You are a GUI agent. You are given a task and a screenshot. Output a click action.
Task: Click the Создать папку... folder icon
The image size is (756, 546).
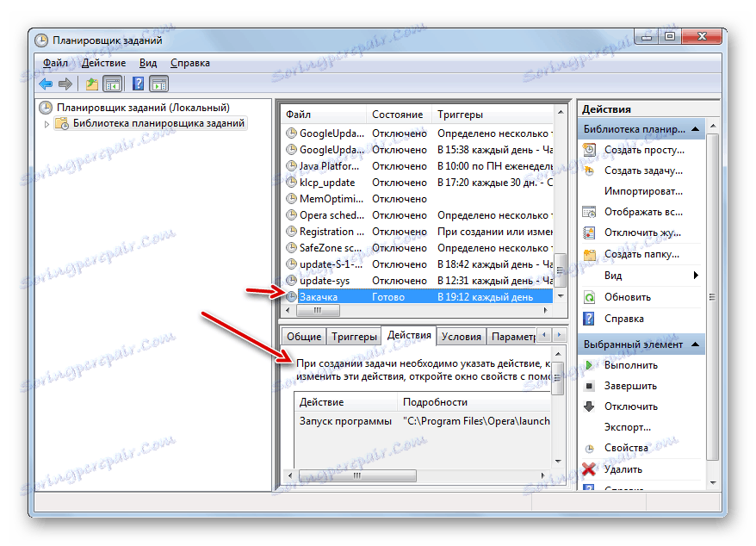589,254
